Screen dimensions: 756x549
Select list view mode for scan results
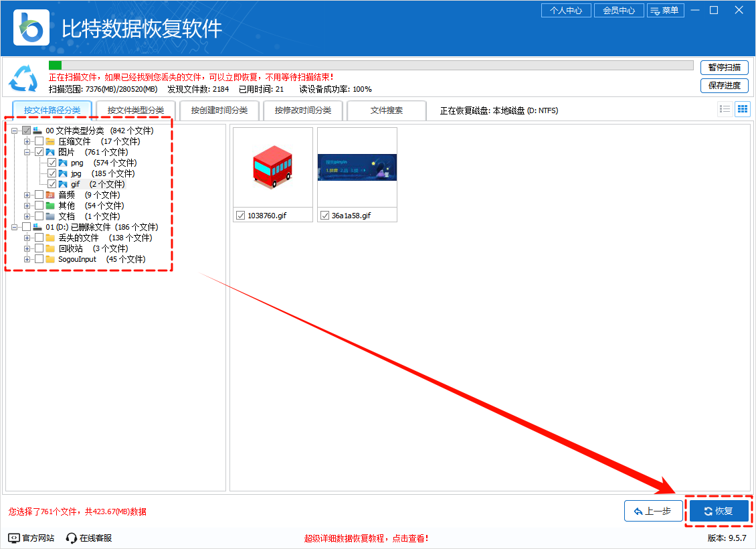click(x=724, y=108)
